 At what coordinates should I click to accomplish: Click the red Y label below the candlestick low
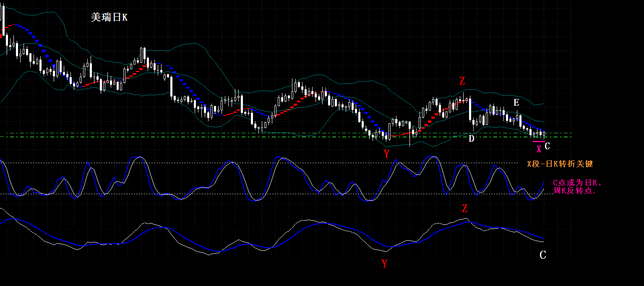(x=386, y=154)
